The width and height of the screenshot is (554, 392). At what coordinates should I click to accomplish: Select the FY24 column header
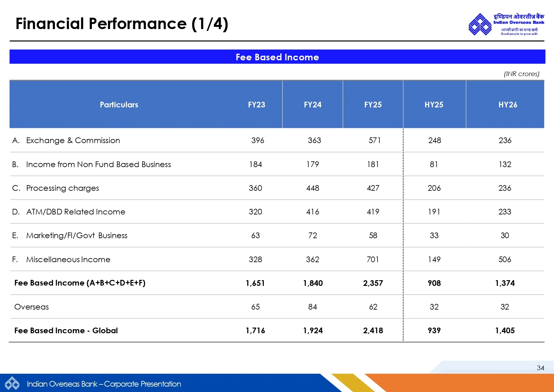(312, 105)
